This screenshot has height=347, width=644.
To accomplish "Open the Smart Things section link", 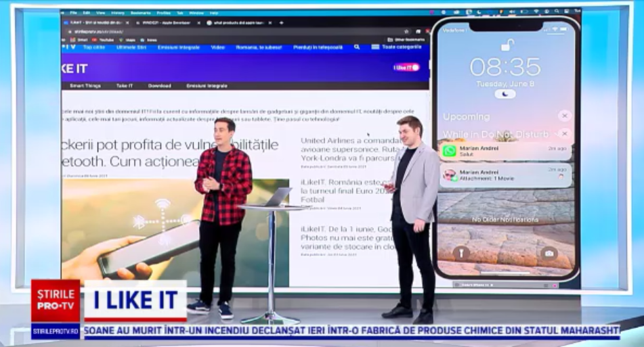I will (x=85, y=86).
